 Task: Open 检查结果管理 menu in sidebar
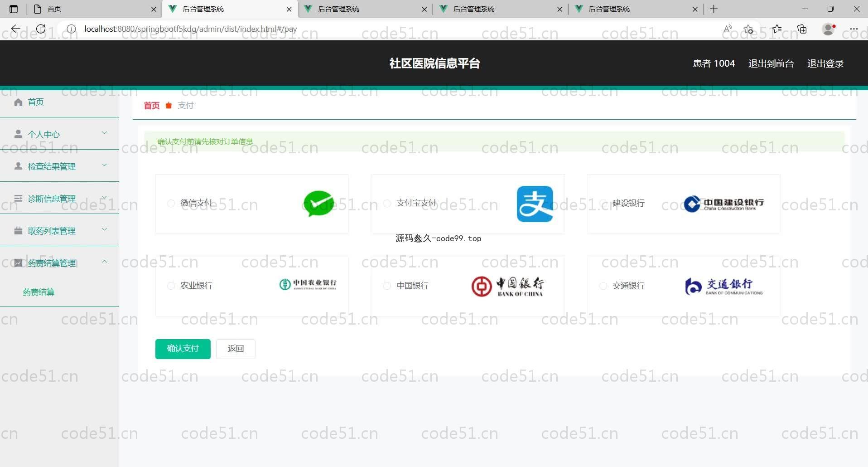click(59, 166)
